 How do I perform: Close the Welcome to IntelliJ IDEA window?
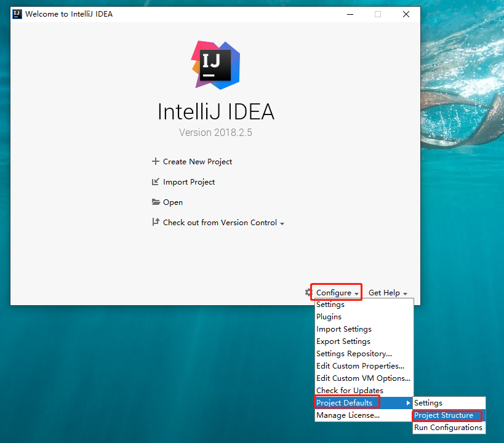[x=406, y=14]
